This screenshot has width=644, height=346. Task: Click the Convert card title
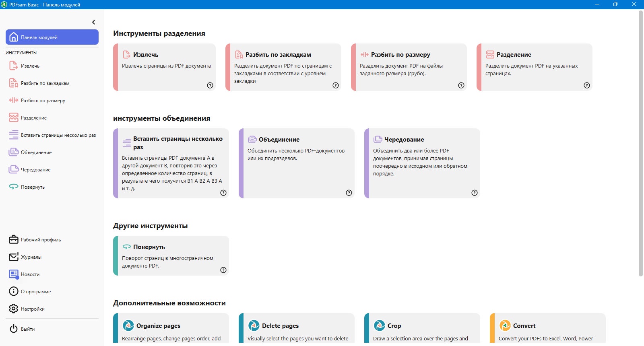(x=524, y=326)
